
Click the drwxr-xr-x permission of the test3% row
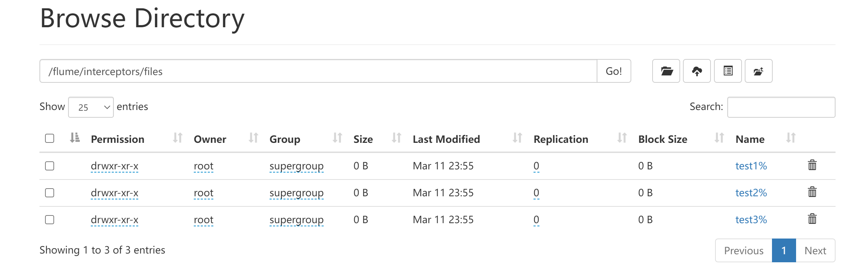pyautogui.click(x=115, y=220)
